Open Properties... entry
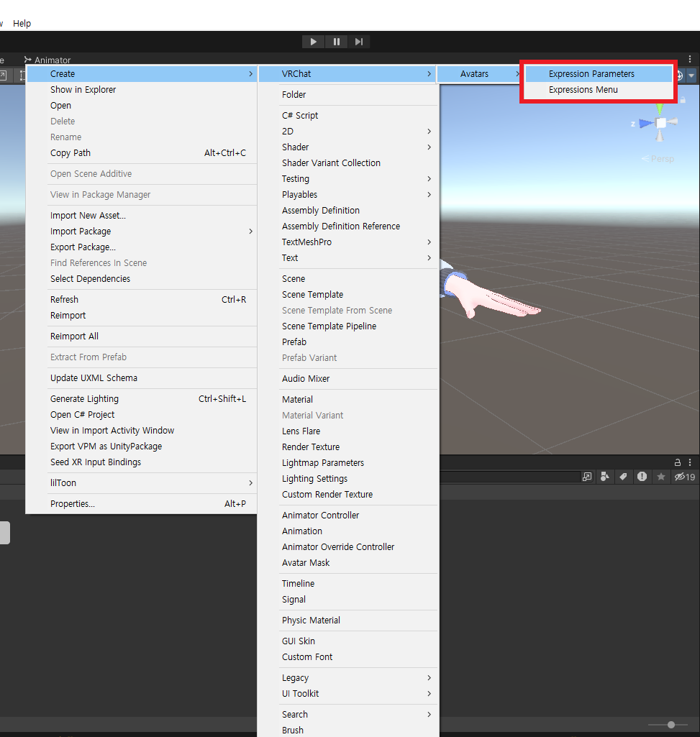Screen dimensions: 700x737 pos(142,504)
